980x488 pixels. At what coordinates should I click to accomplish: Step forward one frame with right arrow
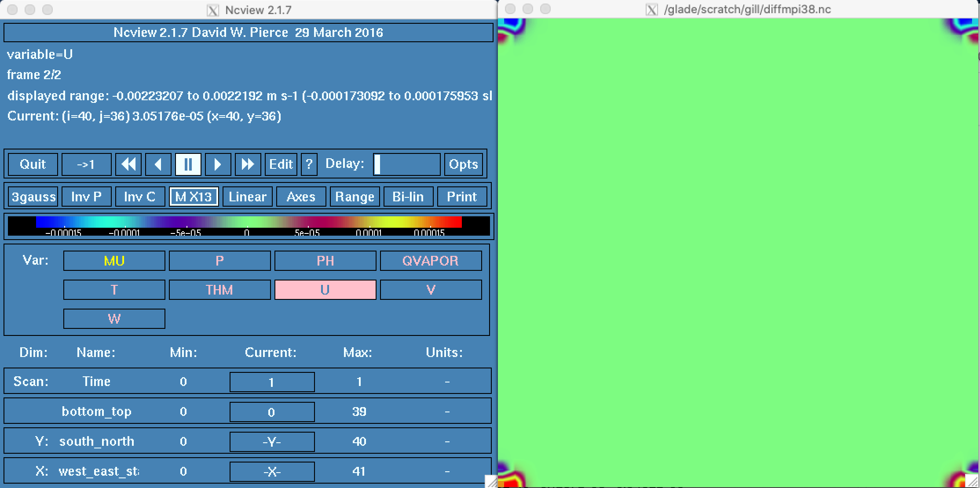pos(218,164)
